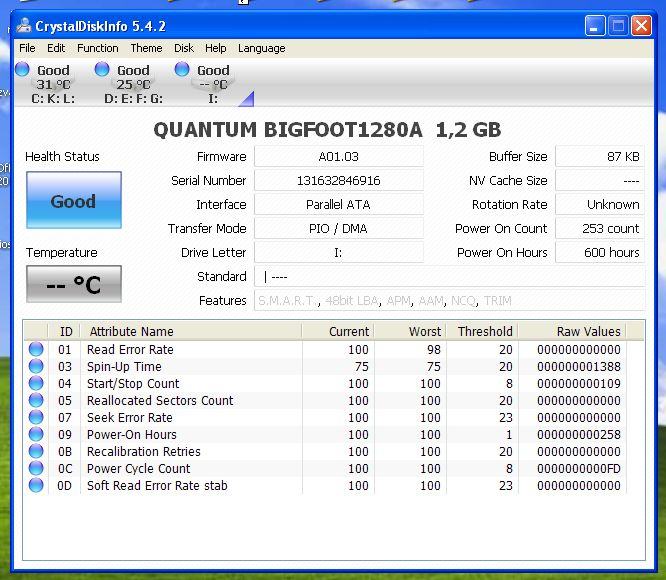This screenshot has height=580, width=666.
Task: Open the Theme menu
Action: point(146,48)
